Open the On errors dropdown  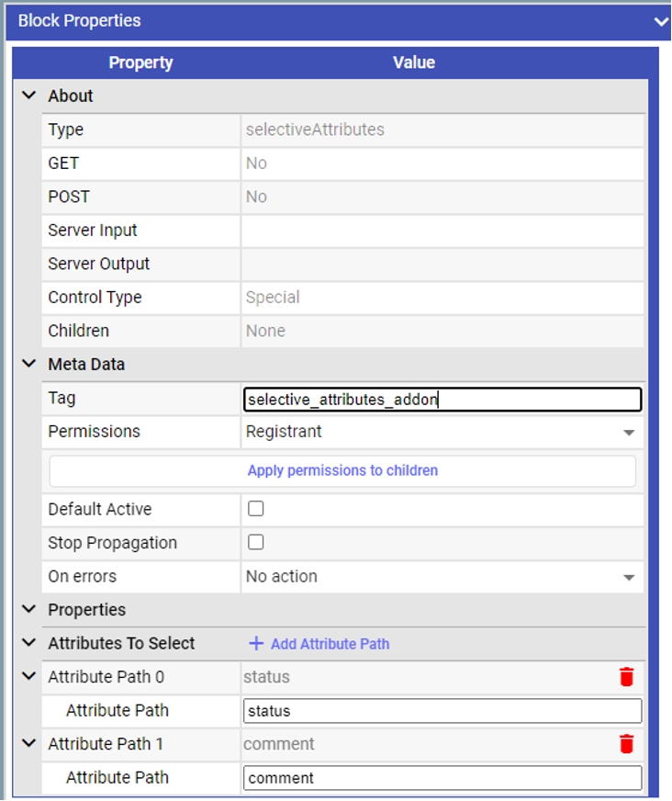point(629,577)
